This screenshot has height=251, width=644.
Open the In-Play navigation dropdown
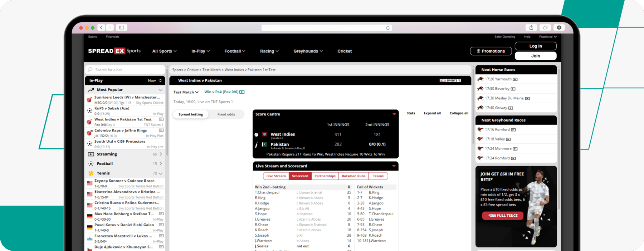click(x=200, y=51)
